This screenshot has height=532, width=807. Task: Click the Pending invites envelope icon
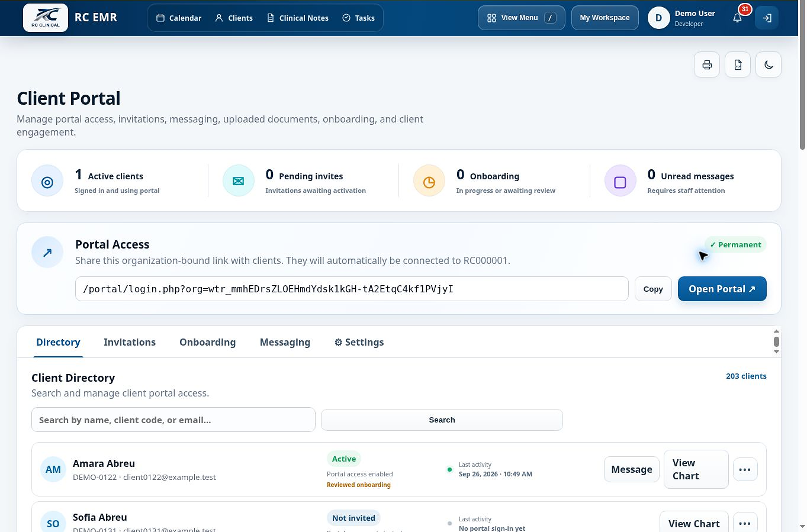coord(238,181)
